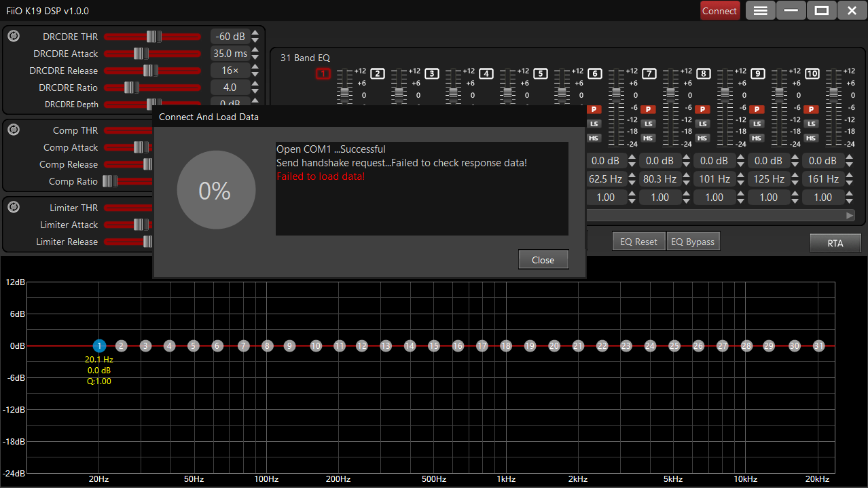Click the Comp panel reset icon
This screenshot has width=868, height=488.
click(x=14, y=130)
